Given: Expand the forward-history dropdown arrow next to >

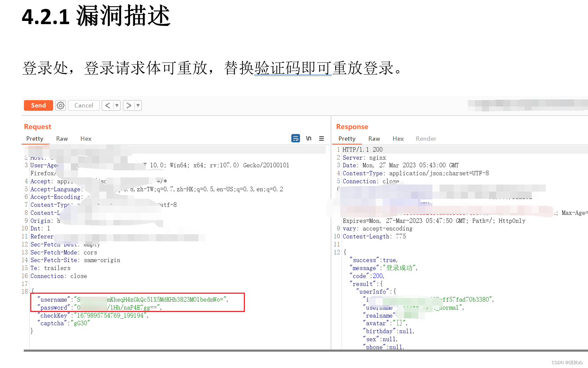Looking at the screenshot, I should [137, 105].
